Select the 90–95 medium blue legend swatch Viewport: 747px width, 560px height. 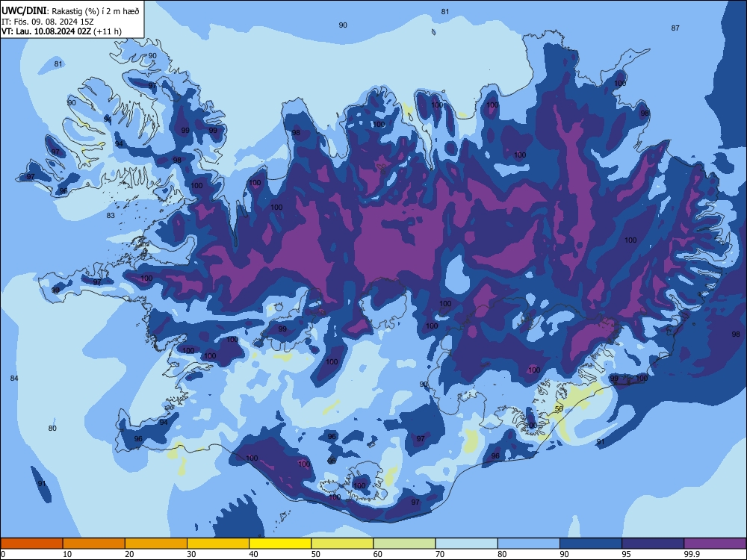[591, 544]
